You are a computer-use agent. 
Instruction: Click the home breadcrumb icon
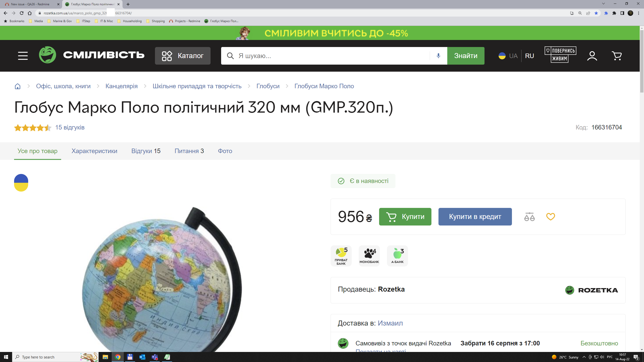18,86
